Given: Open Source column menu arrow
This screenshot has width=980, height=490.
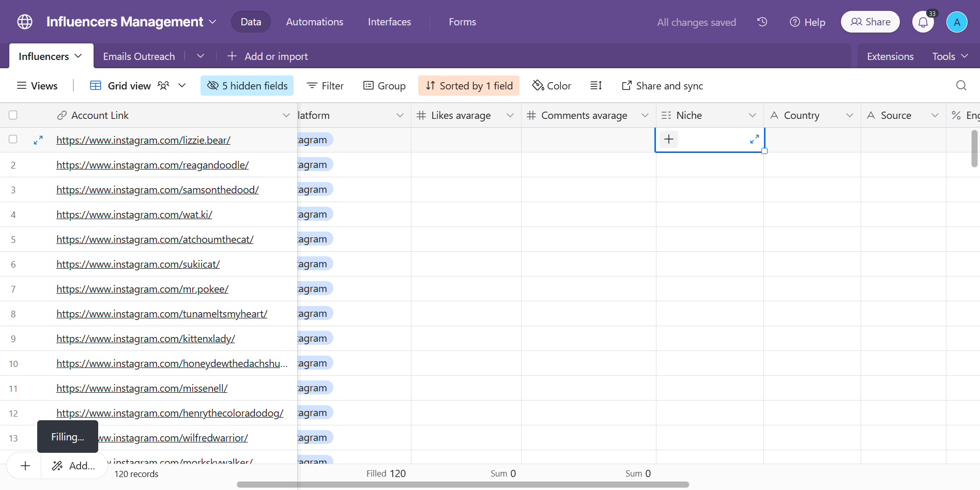Looking at the screenshot, I should 935,115.
